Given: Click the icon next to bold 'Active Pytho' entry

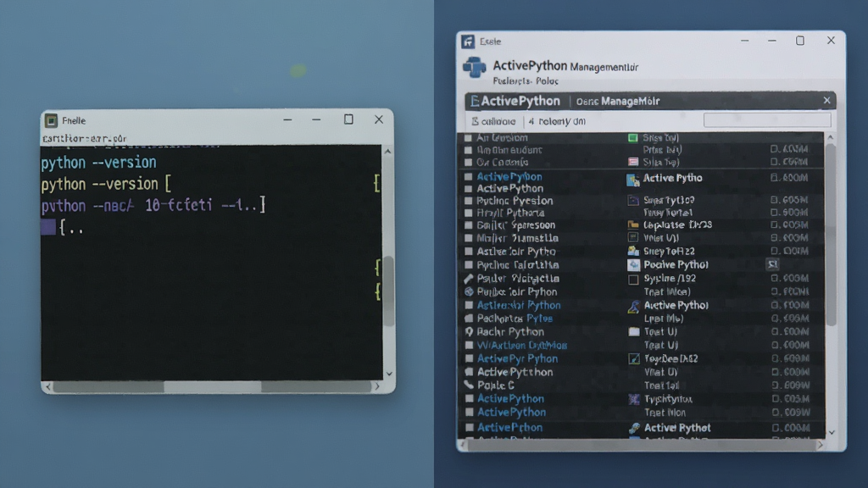Looking at the screenshot, I should pyautogui.click(x=632, y=179).
